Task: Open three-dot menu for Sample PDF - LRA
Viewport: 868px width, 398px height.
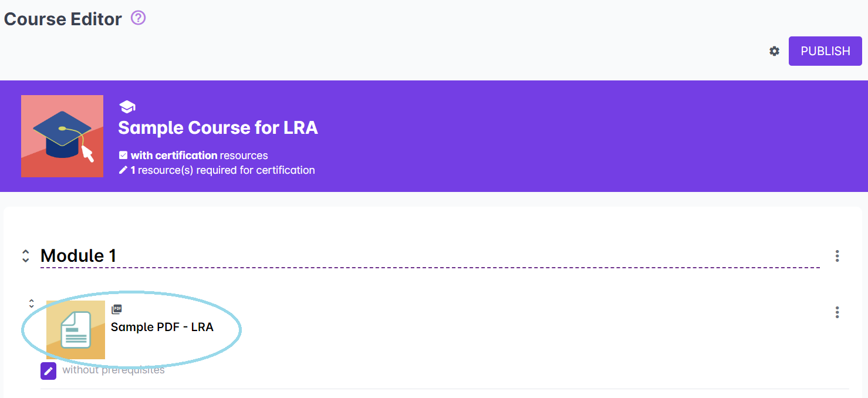Action: pyautogui.click(x=837, y=312)
